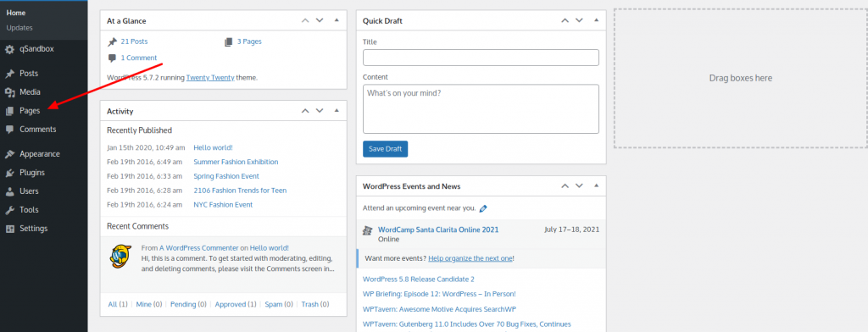Collapse the At a Glance panel

coord(337,20)
